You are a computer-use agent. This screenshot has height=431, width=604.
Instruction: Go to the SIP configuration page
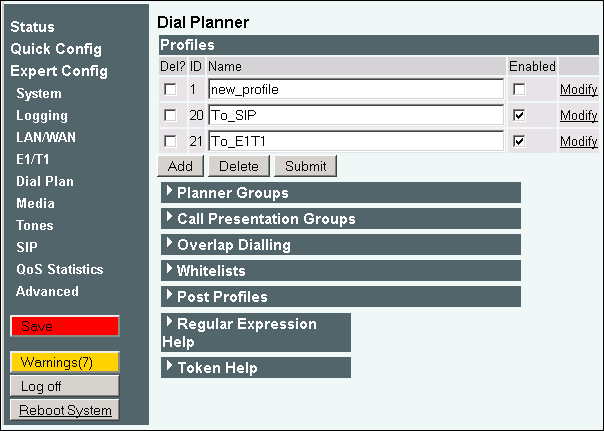pyautogui.click(x=27, y=247)
